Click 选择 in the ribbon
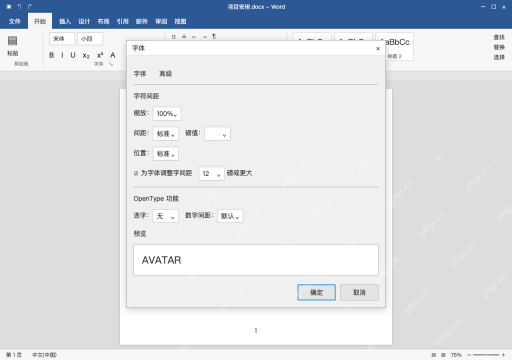Image resolution: width=512 pixels, height=360 pixels. (499, 57)
